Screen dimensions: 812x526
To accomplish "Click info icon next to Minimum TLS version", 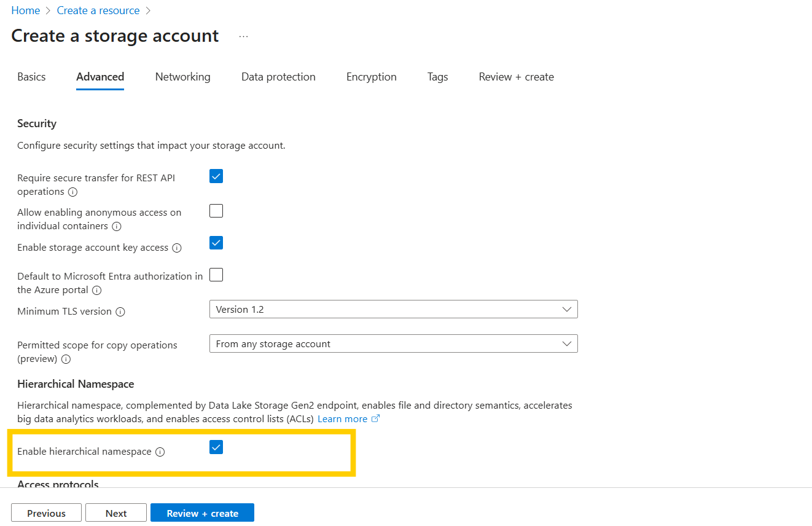I will point(122,312).
